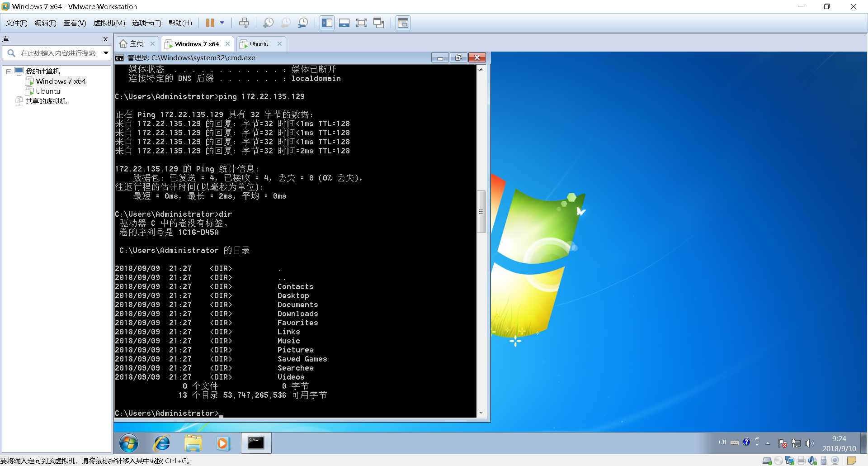
Task: Open the 查看(V) menu
Action: click(x=75, y=23)
